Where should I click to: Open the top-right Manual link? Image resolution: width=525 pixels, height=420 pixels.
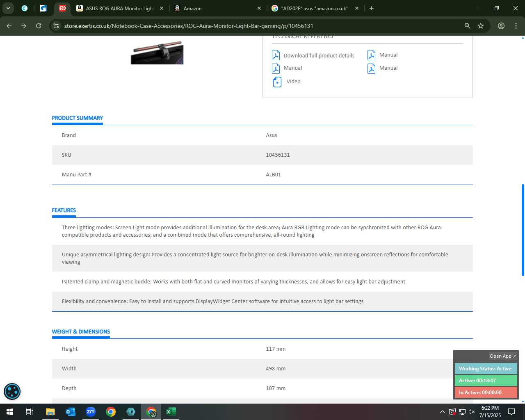[x=388, y=55]
